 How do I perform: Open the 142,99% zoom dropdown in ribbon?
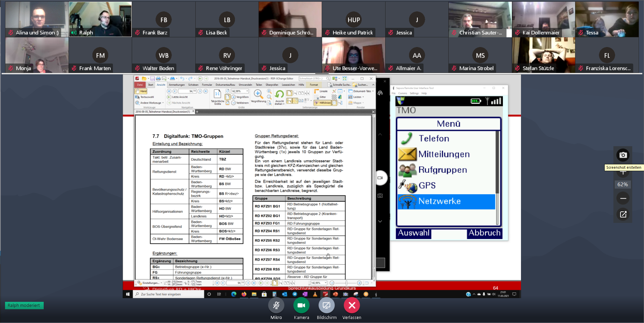pos(247,91)
